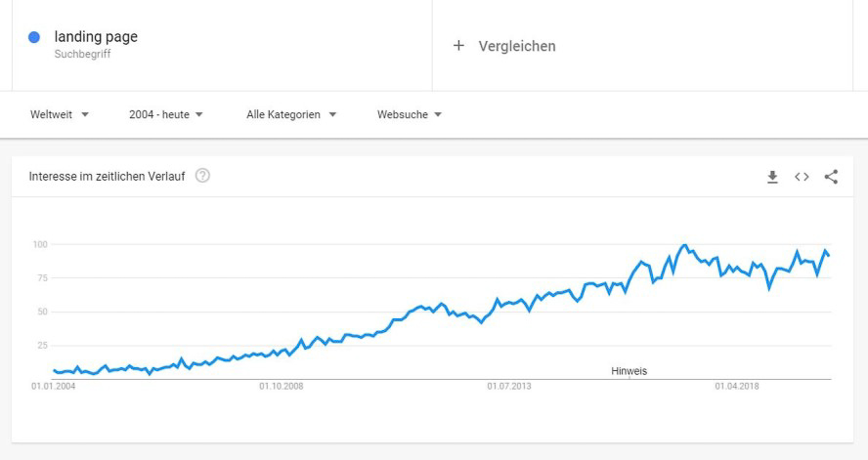
Task: Open the help question mark icon
Action: coord(202,176)
